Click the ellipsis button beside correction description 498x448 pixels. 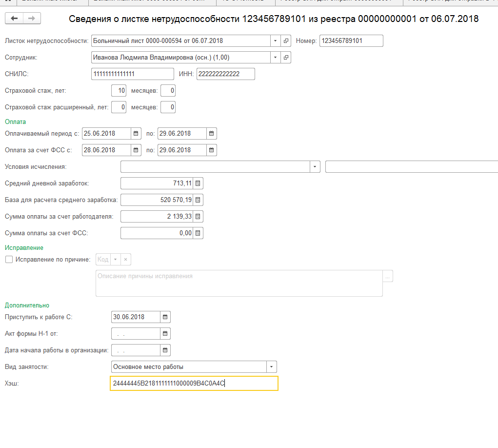388,276
